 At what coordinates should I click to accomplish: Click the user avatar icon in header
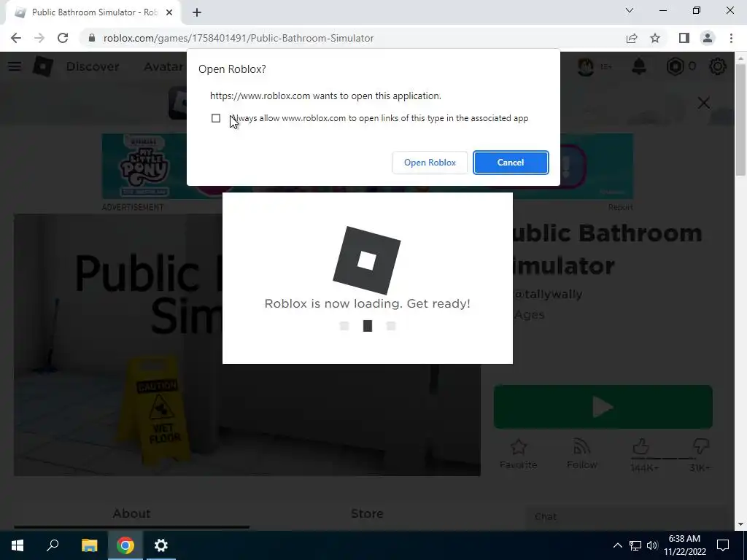click(586, 66)
